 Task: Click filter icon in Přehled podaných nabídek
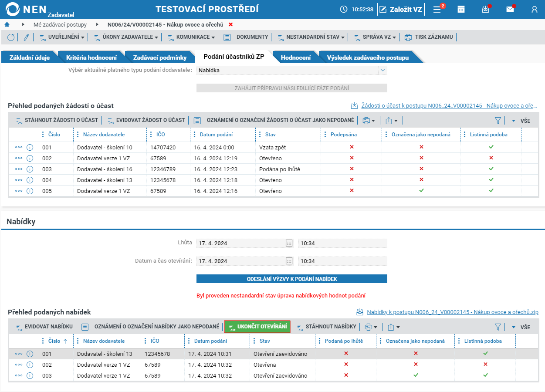click(498, 327)
